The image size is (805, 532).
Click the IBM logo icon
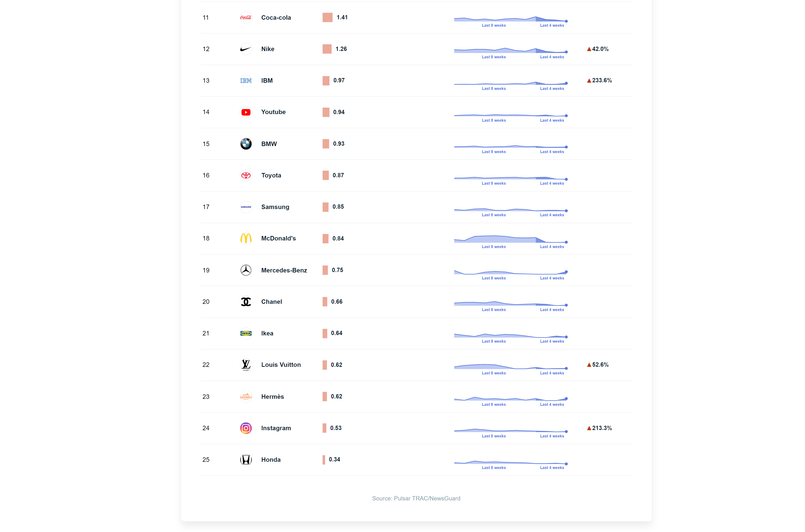pos(246,81)
